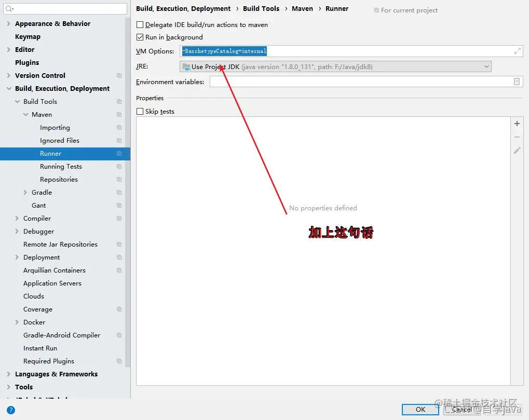Click project-level icon beside Compiler
The height and width of the screenshot is (420, 529).
[119, 218]
